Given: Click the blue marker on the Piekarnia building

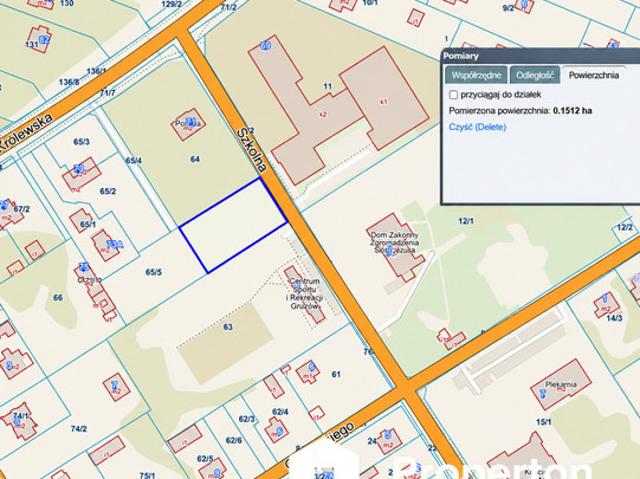Looking at the screenshot, I should coord(543,394).
